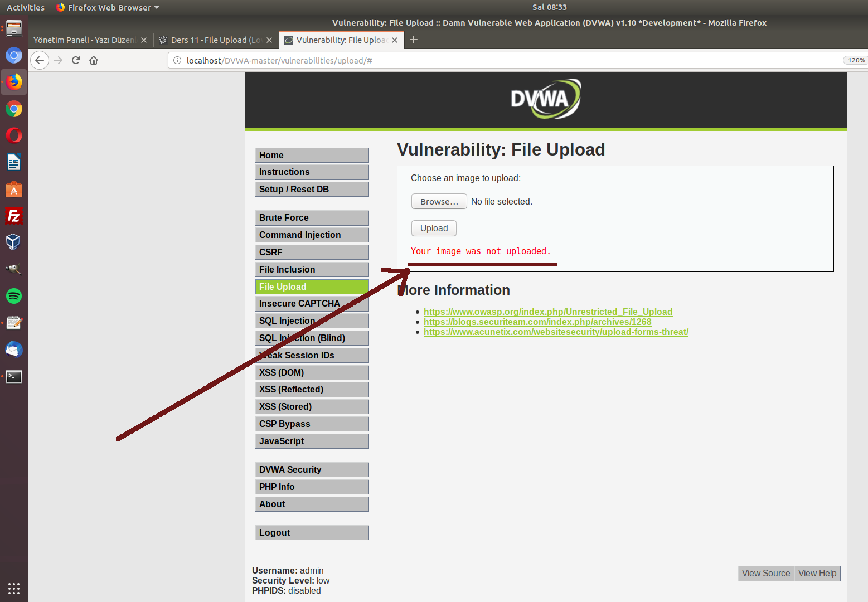Image resolution: width=868 pixels, height=602 pixels.
Task: Open the clock calendar Sal 08:33
Action: (549, 7)
